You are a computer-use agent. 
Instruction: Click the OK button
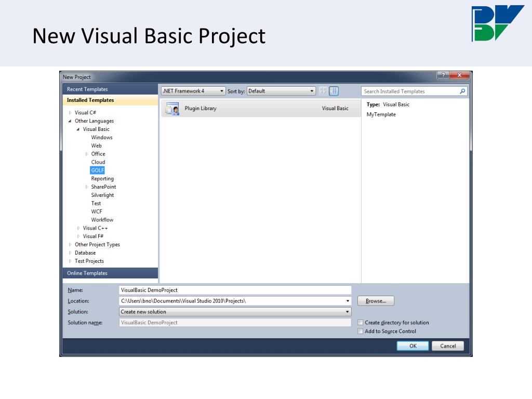tap(413, 346)
